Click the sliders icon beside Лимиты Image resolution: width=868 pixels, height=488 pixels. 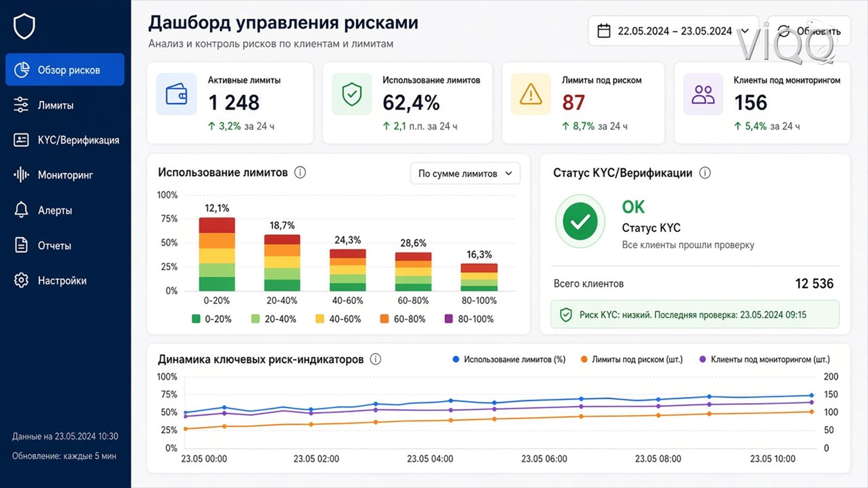21,105
